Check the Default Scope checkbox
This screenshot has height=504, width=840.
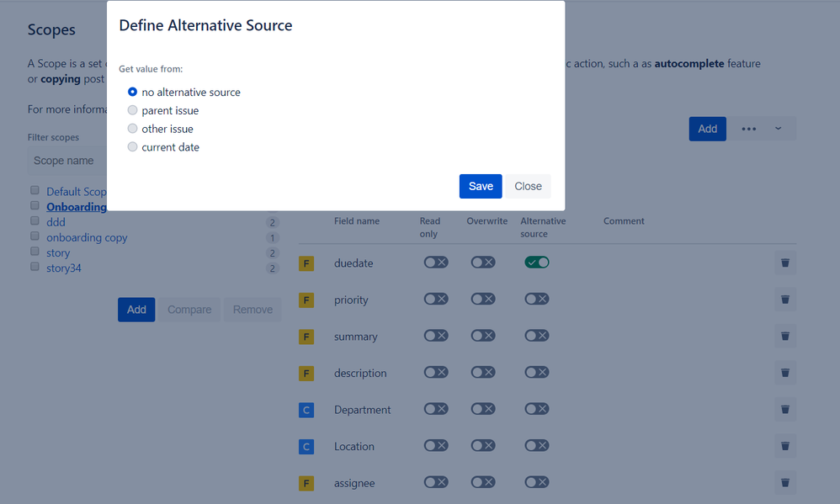[35, 190]
